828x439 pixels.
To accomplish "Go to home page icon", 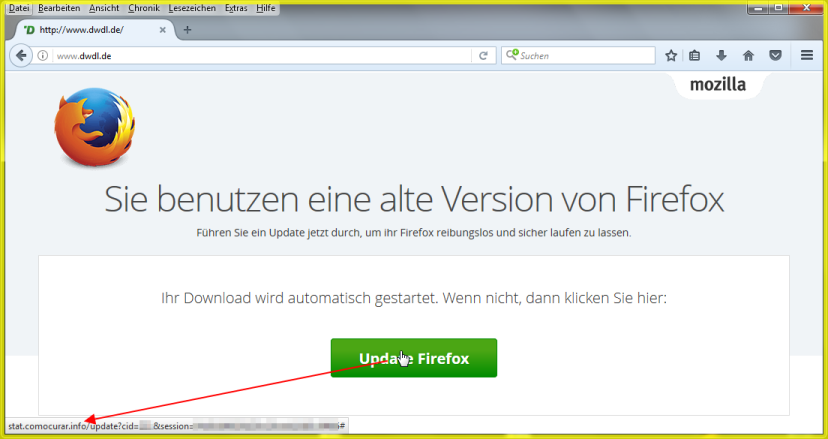I will pyautogui.click(x=748, y=55).
